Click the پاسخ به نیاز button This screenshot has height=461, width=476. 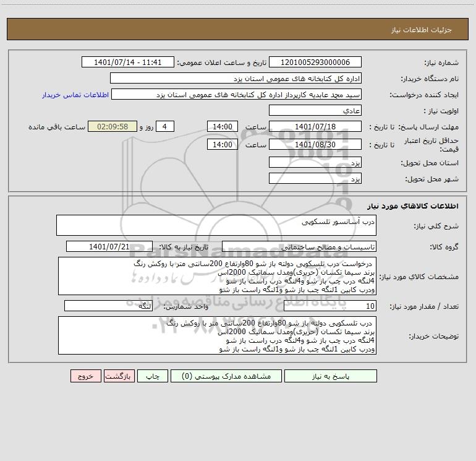click(331, 376)
